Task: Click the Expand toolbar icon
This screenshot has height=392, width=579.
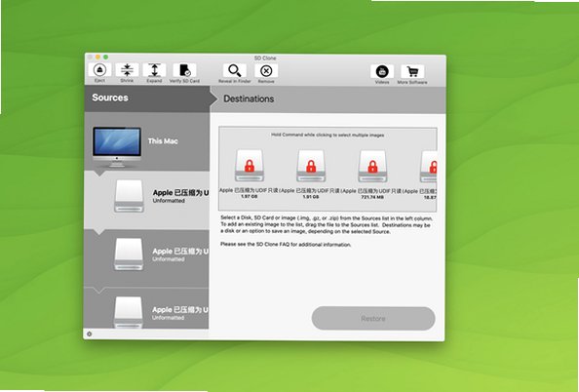Action: point(154,70)
